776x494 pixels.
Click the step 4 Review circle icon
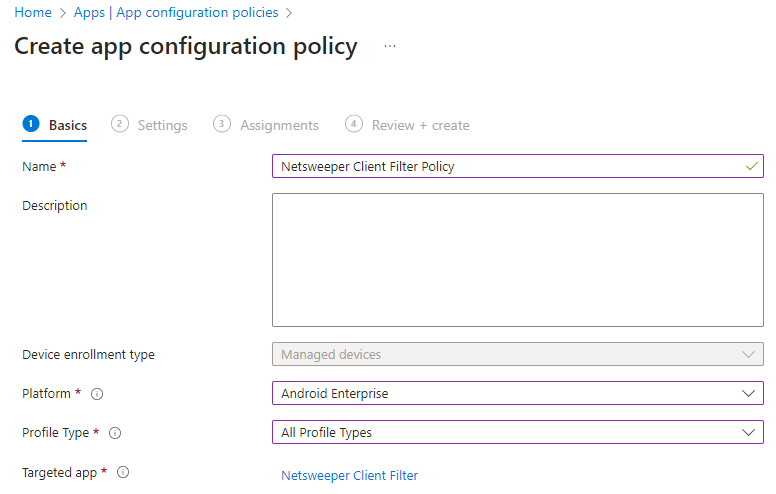click(x=353, y=124)
